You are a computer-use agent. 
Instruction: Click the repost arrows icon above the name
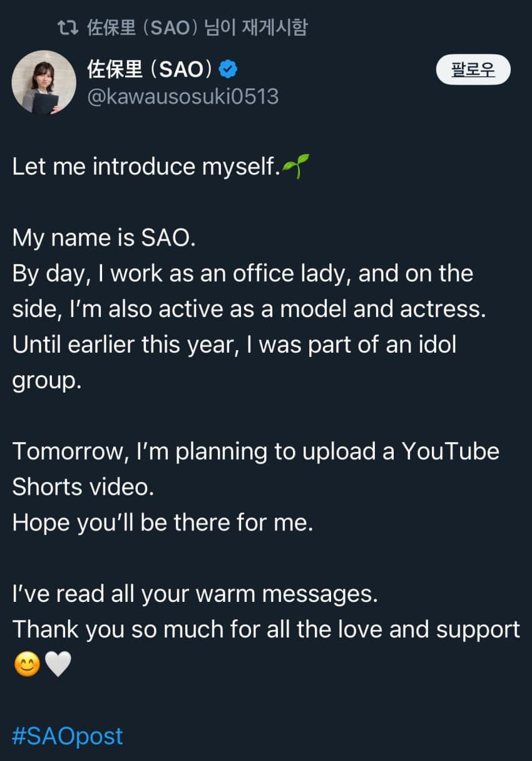click(x=67, y=28)
